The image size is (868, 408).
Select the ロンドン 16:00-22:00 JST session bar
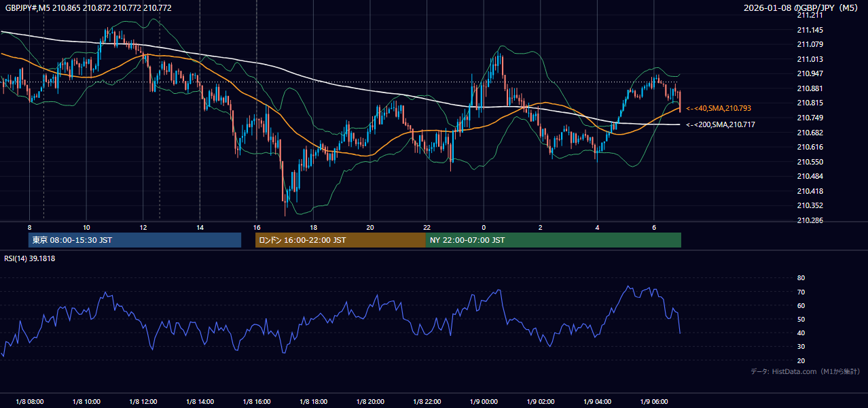(340, 240)
